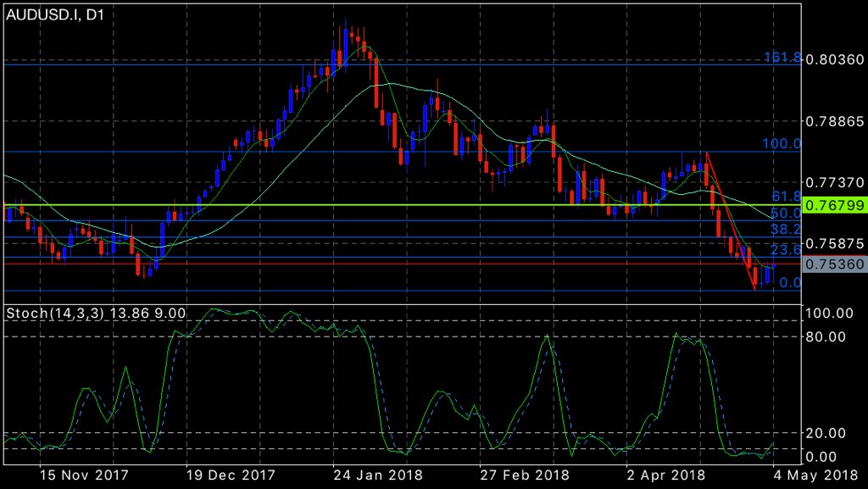Click the 61.8 Fibonacci retracement label
The width and height of the screenshot is (868, 489).
click(x=784, y=196)
